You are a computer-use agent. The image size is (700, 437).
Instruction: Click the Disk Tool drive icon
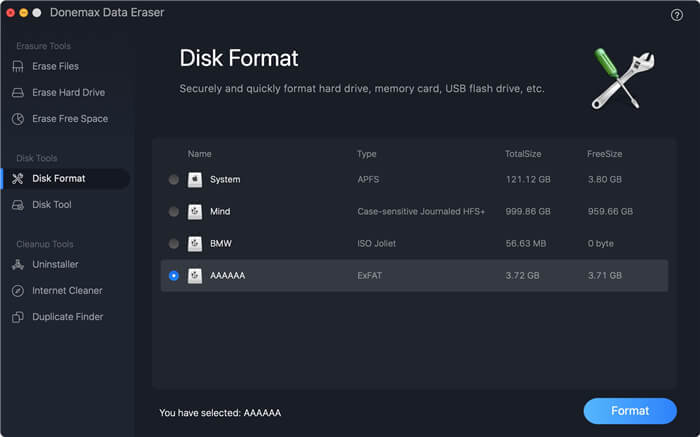pyautogui.click(x=18, y=205)
